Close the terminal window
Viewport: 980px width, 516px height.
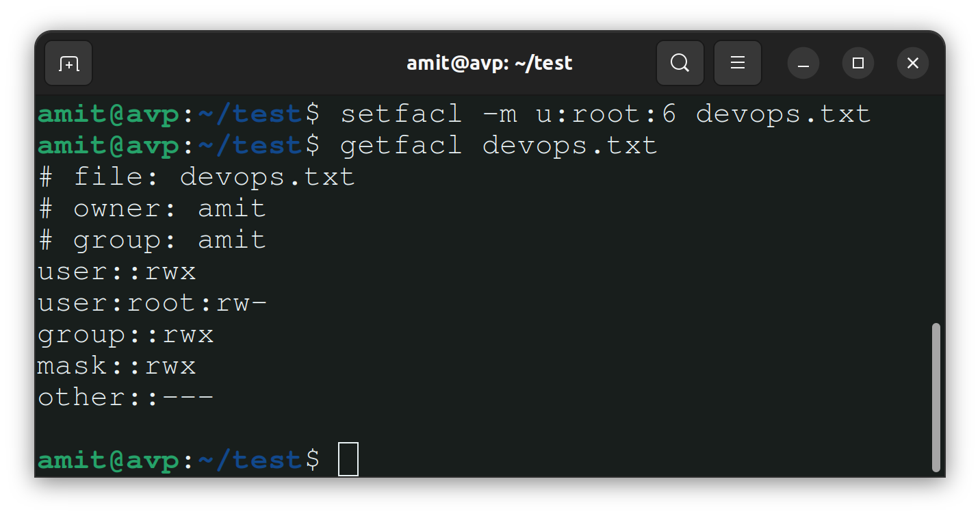coord(913,64)
